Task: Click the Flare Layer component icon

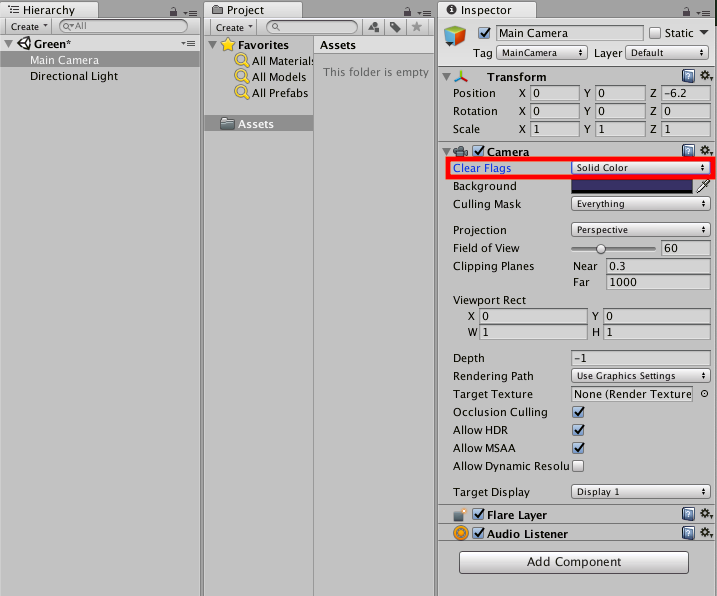Action: point(460,515)
